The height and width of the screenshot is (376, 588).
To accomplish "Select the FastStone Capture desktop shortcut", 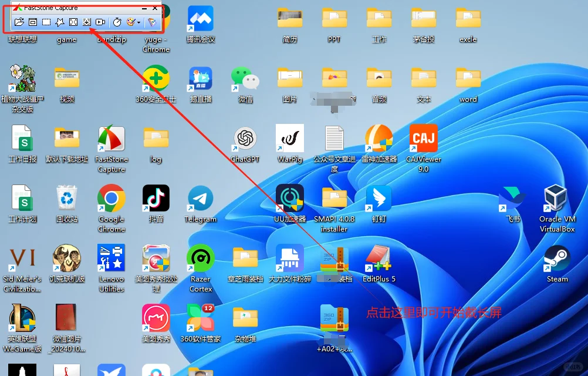I will 111,149.
